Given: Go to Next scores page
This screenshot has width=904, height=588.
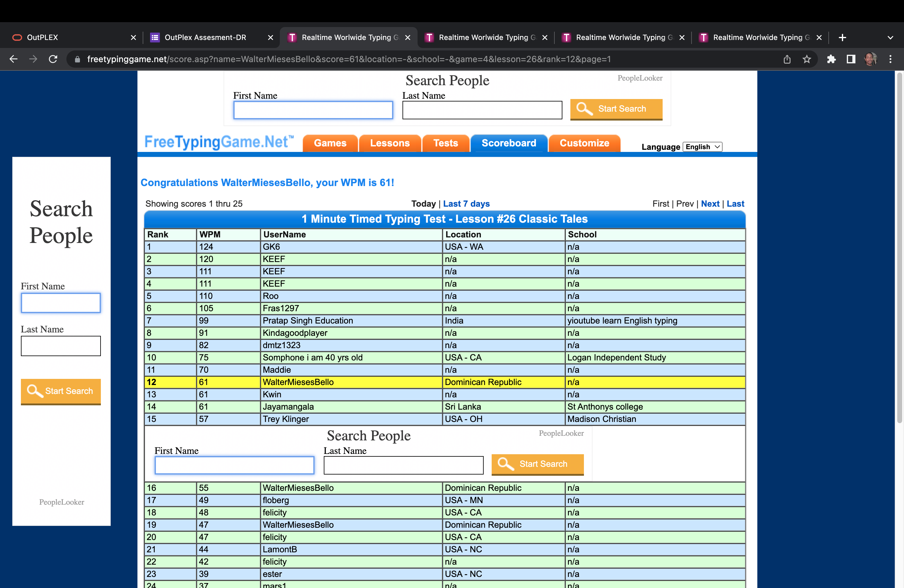Looking at the screenshot, I should pos(710,204).
